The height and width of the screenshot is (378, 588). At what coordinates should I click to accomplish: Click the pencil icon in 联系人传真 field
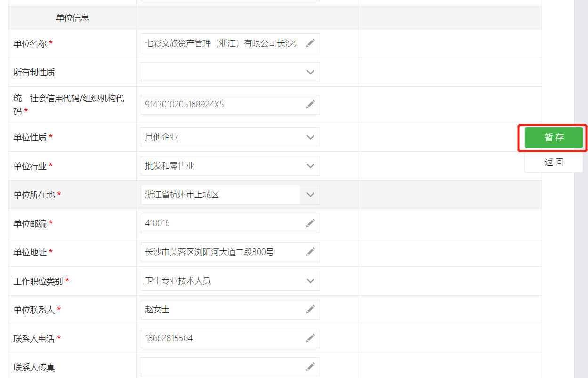pyautogui.click(x=310, y=367)
